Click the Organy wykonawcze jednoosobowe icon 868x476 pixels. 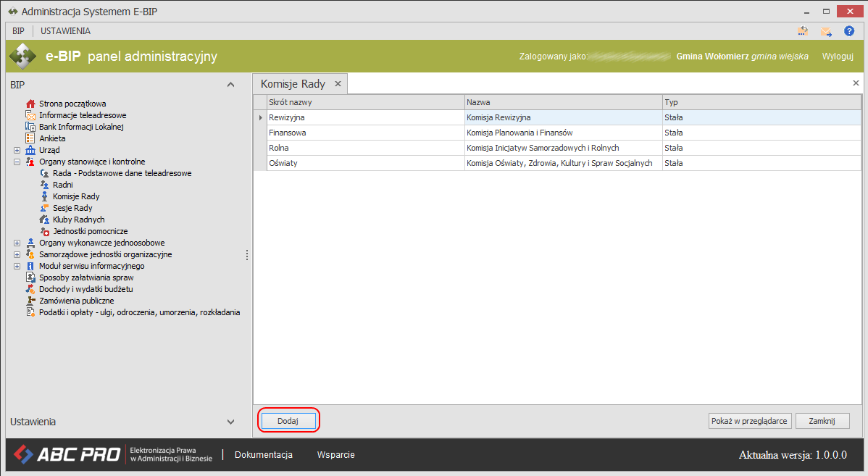(x=30, y=243)
